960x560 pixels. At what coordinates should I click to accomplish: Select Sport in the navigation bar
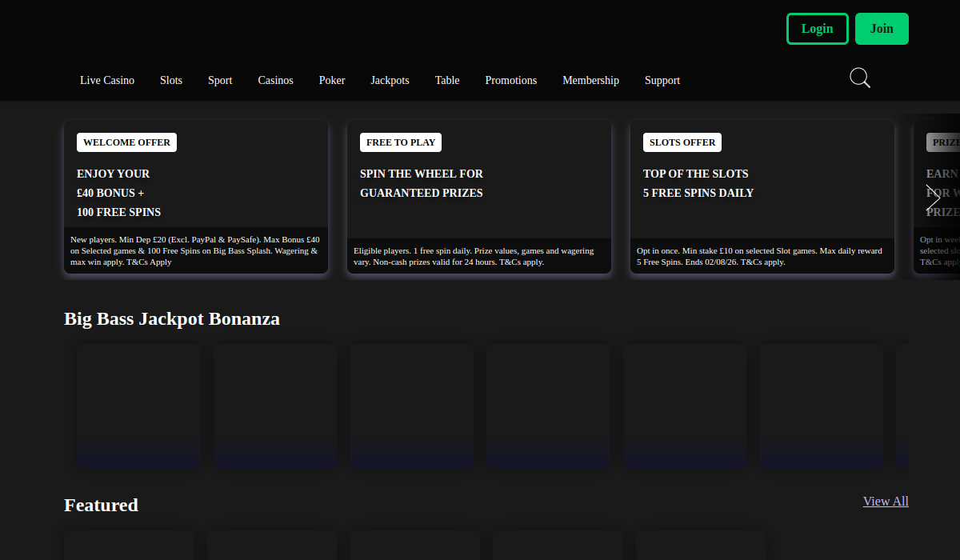(220, 80)
